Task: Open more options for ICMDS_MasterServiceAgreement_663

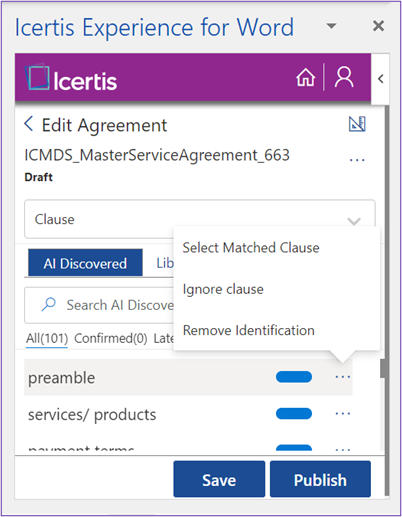Action: (x=357, y=160)
